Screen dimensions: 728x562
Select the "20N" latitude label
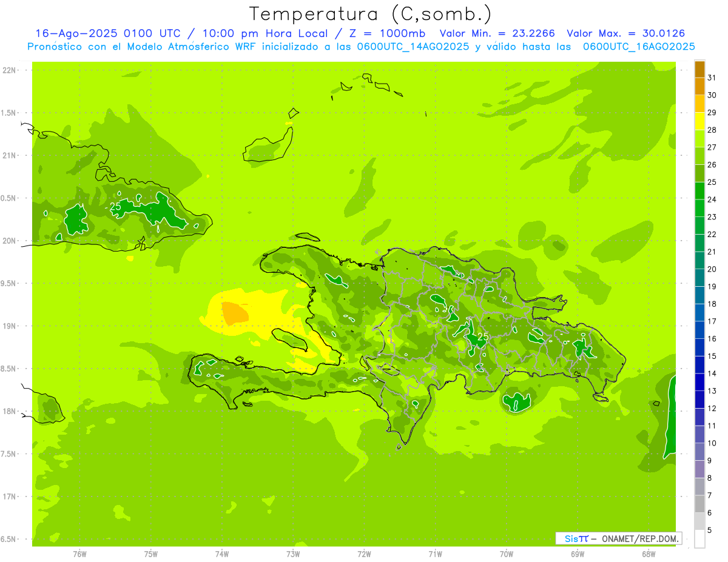tap(10, 241)
